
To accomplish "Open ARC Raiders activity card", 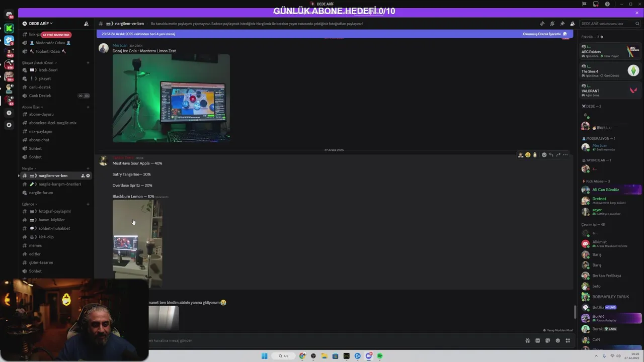I will tap(610, 51).
